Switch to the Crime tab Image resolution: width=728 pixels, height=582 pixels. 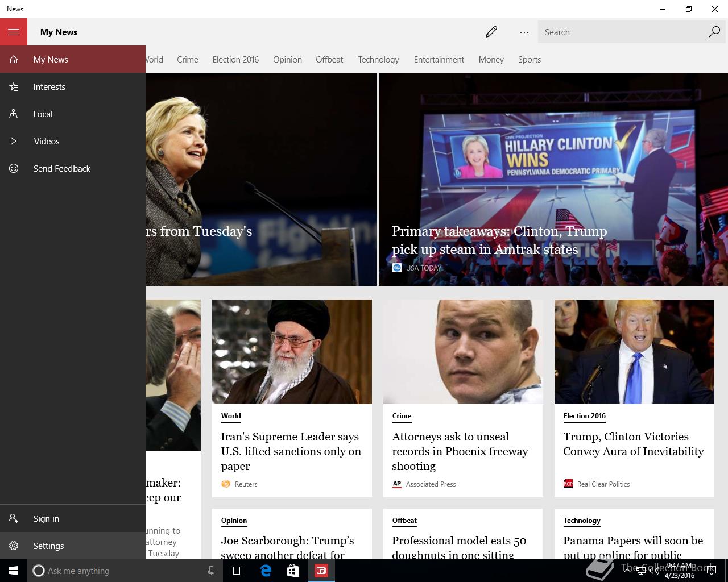188,59
